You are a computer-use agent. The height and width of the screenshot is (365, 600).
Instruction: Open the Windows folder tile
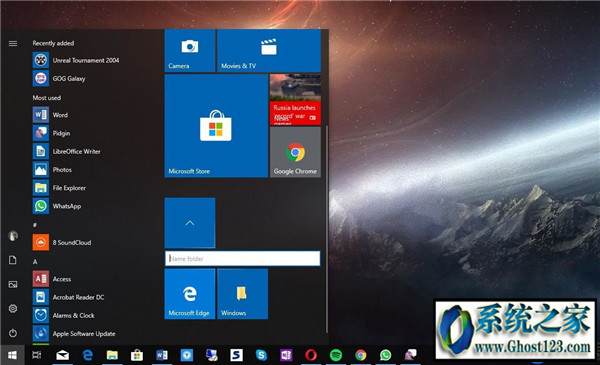(243, 294)
